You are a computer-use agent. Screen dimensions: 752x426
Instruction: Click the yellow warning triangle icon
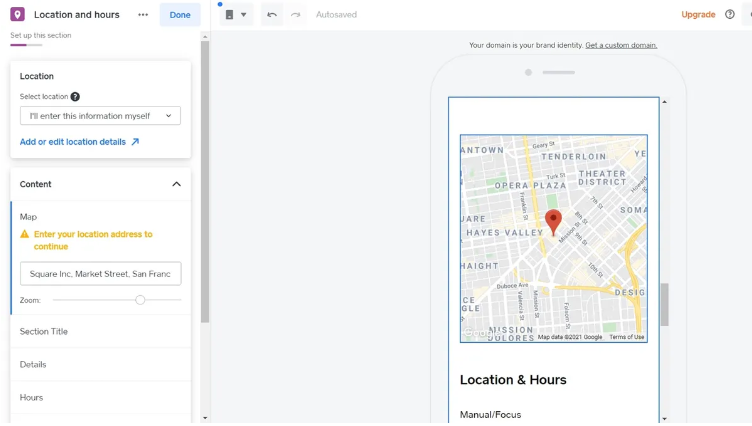[x=24, y=234]
